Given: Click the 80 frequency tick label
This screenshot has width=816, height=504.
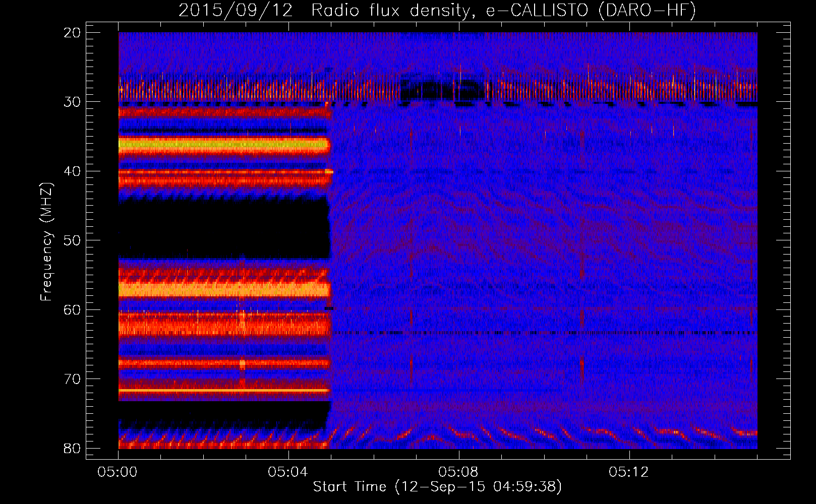Looking at the screenshot, I should (73, 448).
